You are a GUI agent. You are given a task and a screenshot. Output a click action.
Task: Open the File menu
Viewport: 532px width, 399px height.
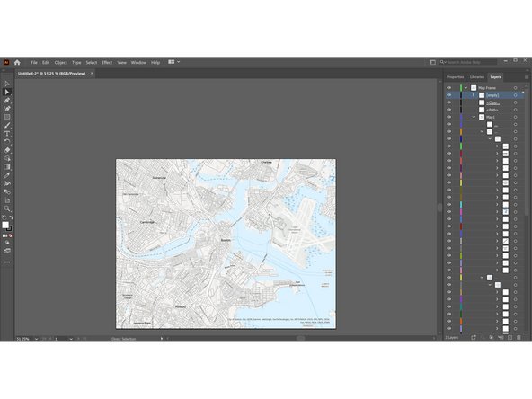34,62
